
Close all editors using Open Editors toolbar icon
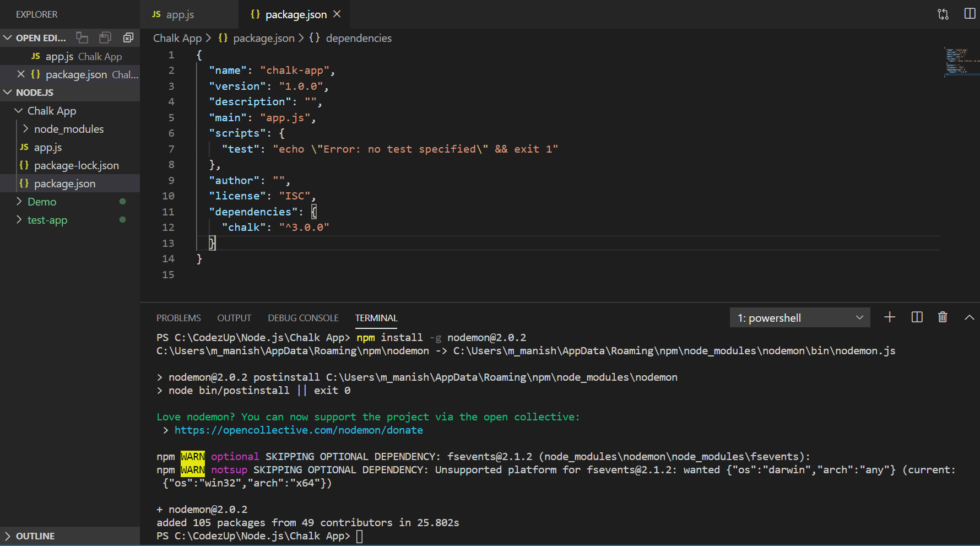point(128,37)
